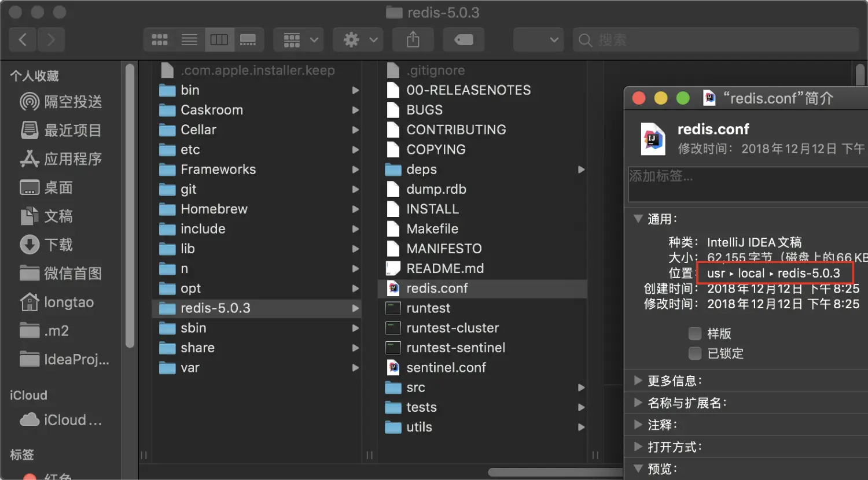Select the Cellar folder

(256, 130)
